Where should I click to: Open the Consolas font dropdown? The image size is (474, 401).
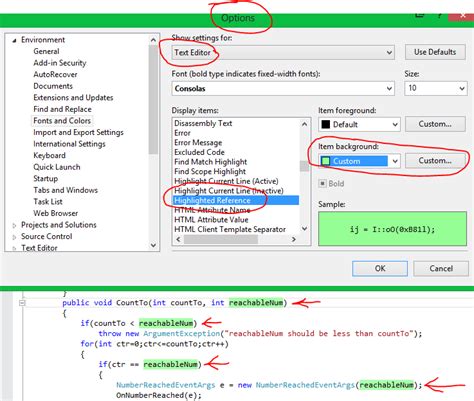pos(283,89)
